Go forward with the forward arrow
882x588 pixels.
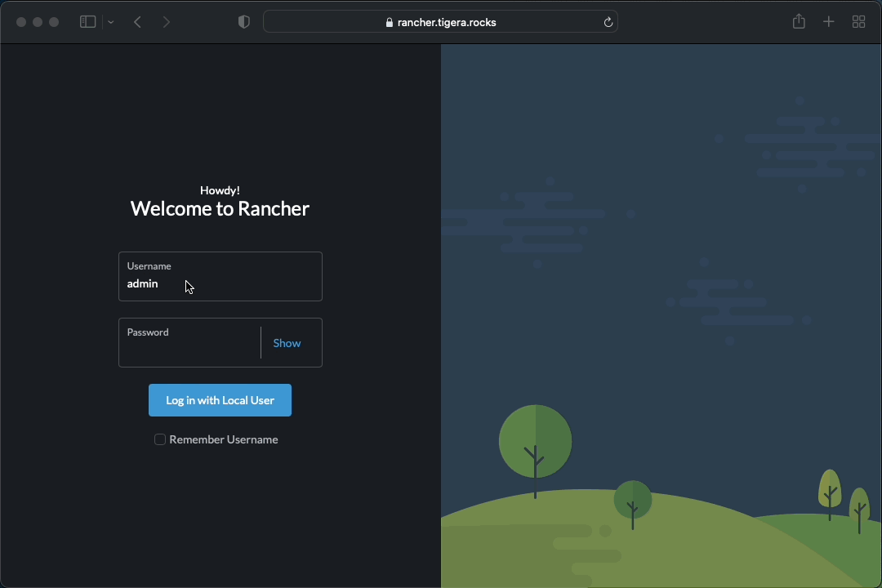(166, 22)
